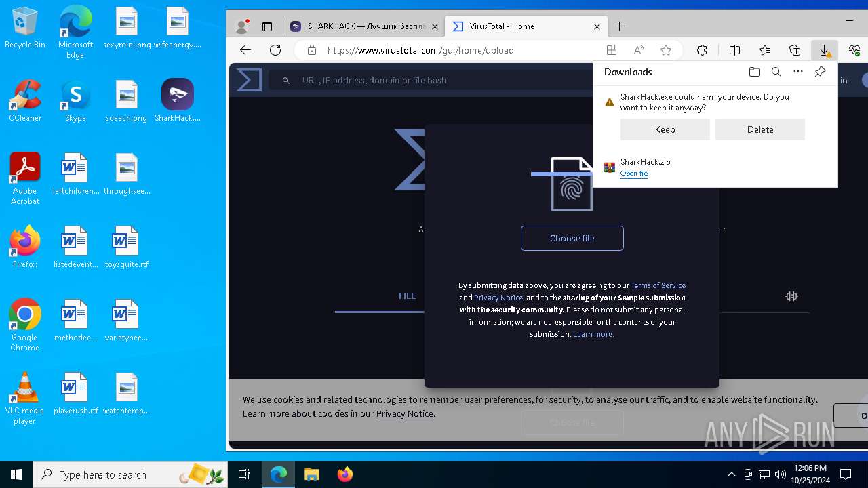
Task: Select the listedevent Word document on the desktop
Action: (75, 247)
